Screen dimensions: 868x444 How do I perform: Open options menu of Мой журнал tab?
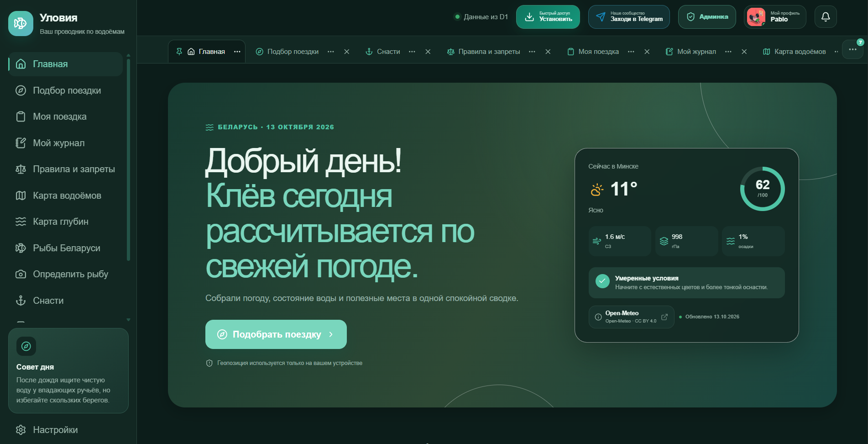pyautogui.click(x=728, y=52)
